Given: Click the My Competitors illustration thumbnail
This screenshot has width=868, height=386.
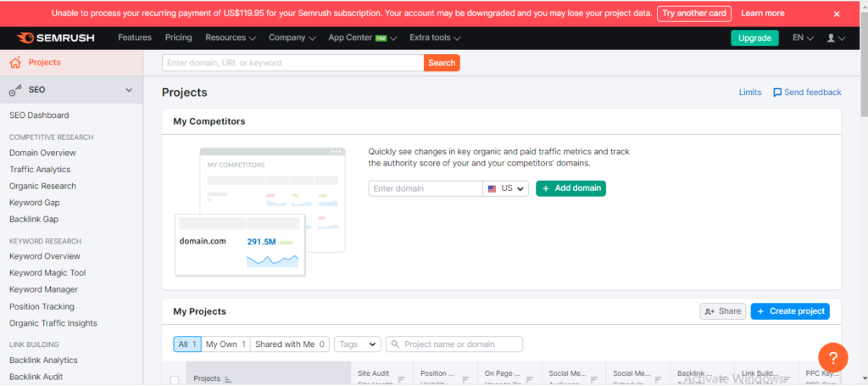Looking at the screenshot, I should [260, 211].
